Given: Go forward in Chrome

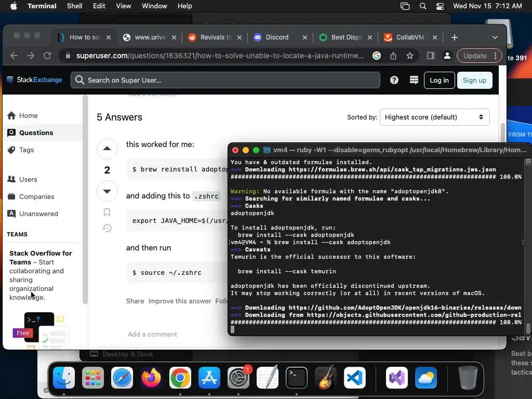Looking at the screenshot, I should (31, 56).
